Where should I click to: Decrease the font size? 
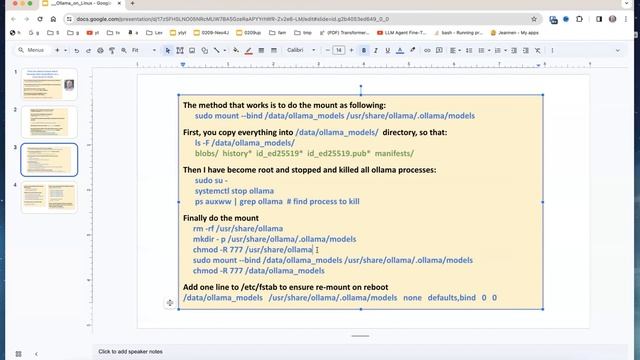(327, 50)
